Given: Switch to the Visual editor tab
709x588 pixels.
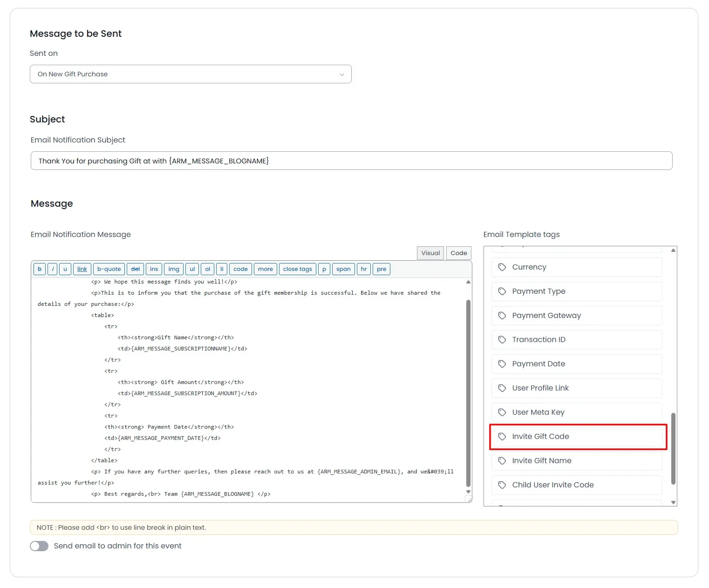Looking at the screenshot, I should [x=430, y=253].
